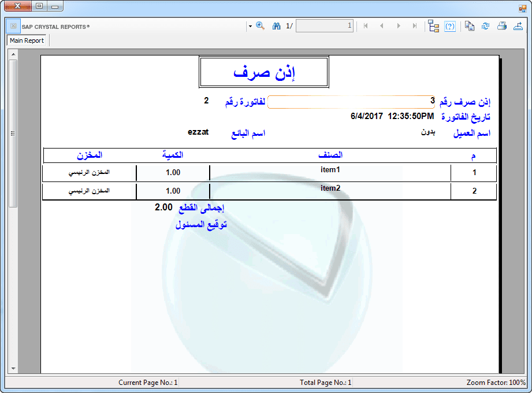Image resolution: width=532 pixels, height=393 pixels.
Task: Click row number 1 cell
Action: coord(474,172)
